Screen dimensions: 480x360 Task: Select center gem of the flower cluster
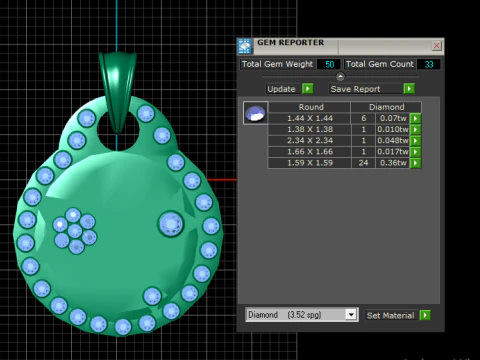coord(75,231)
